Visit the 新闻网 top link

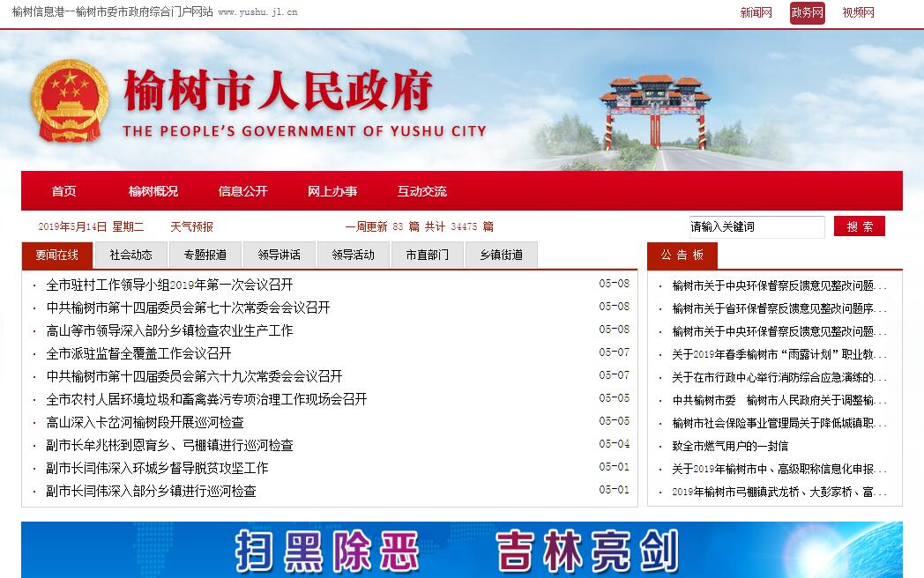756,12
